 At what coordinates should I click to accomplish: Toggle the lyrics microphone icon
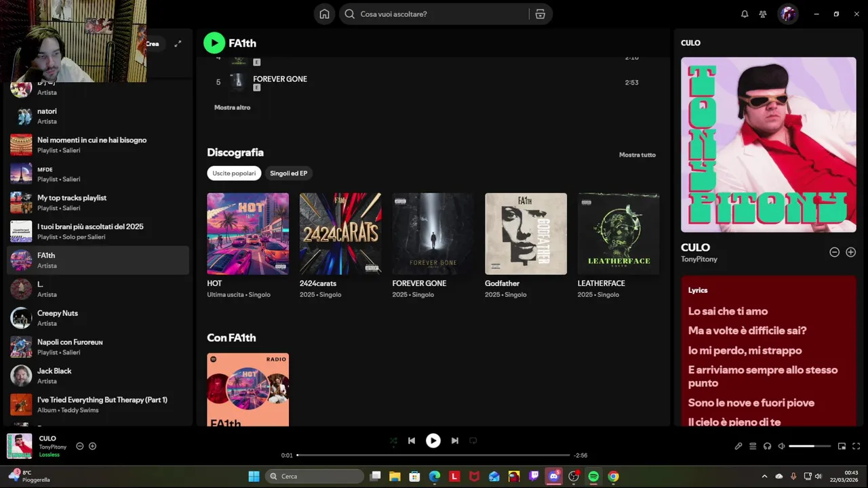(x=738, y=446)
